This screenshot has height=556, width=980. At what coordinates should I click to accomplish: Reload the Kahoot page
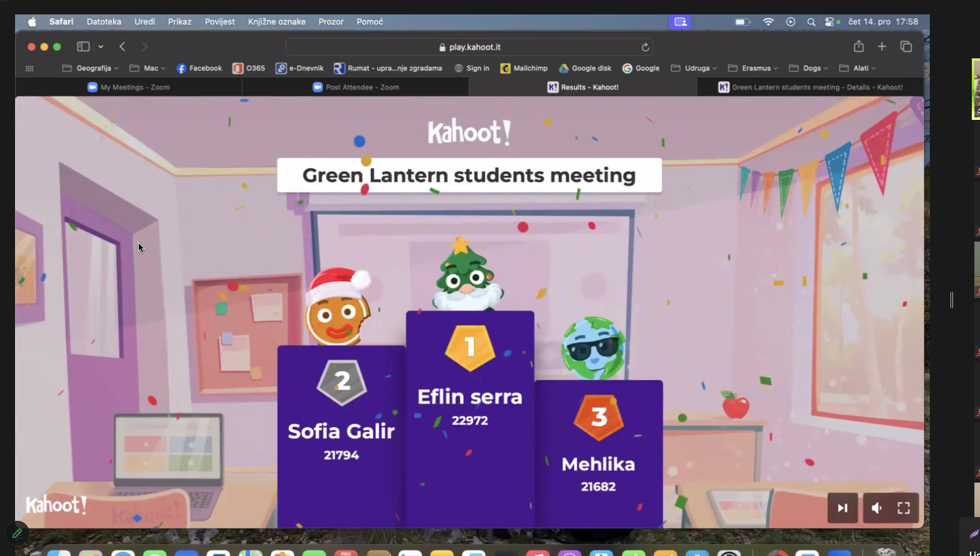coord(645,47)
